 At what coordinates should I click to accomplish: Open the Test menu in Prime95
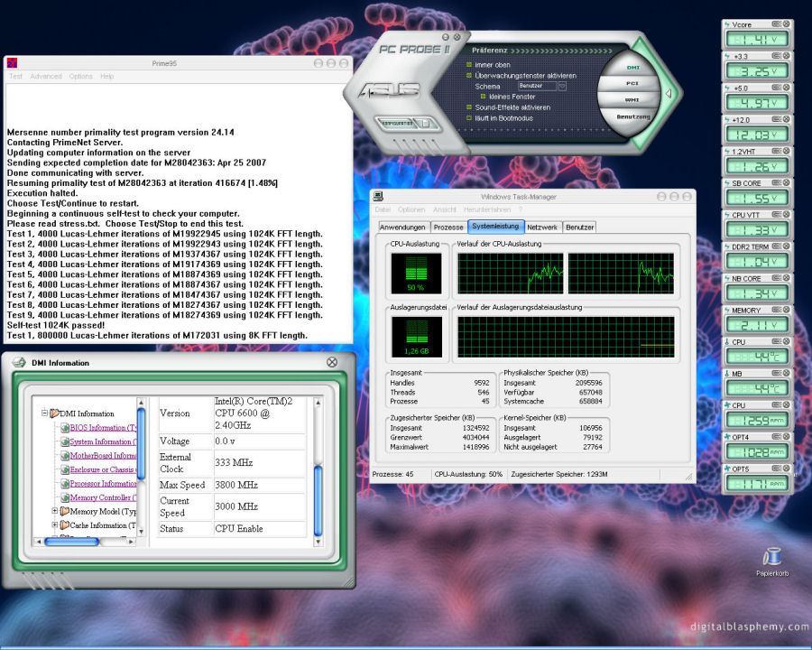(x=15, y=76)
